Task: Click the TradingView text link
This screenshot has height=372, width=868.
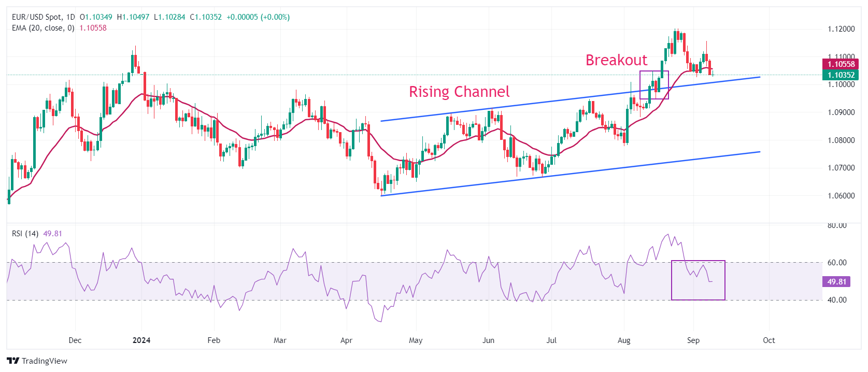Action: tap(45, 361)
